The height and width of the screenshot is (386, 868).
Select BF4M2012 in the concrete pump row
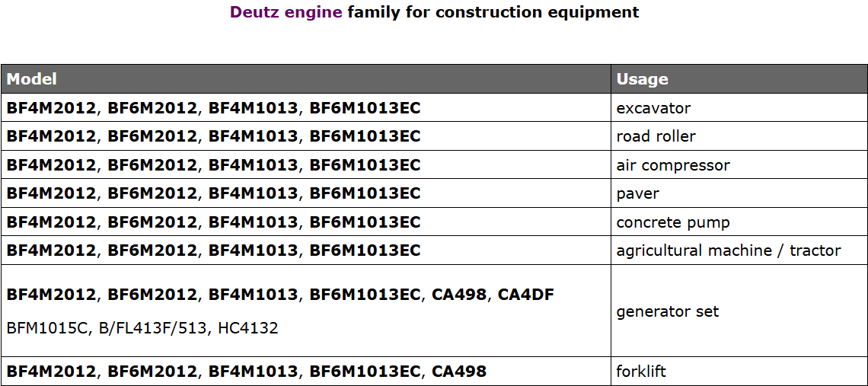coord(51,222)
